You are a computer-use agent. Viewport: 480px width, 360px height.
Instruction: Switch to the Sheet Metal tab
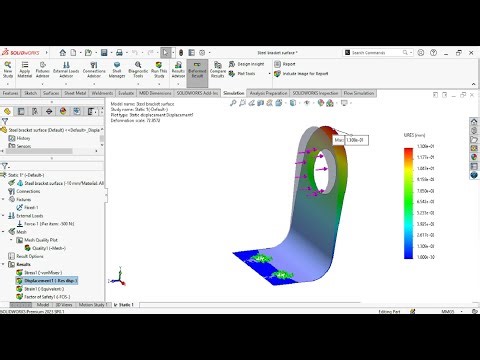[x=75, y=93]
